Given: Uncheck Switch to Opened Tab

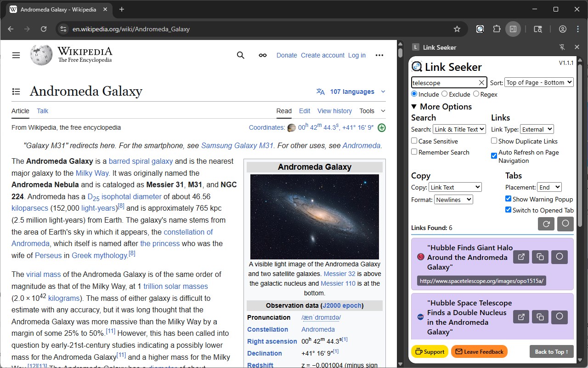Looking at the screenshot, I should pos(509,210).
